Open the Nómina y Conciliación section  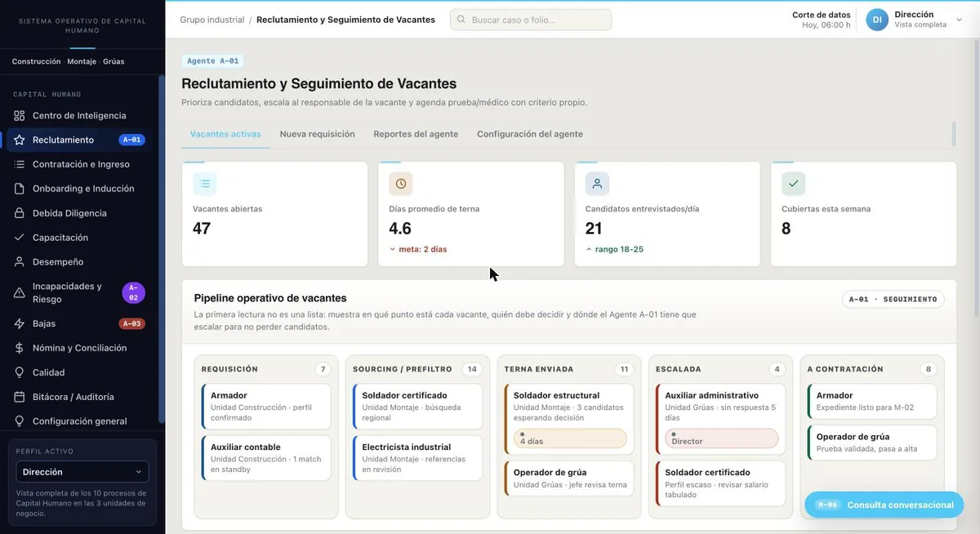coord(81,349)
